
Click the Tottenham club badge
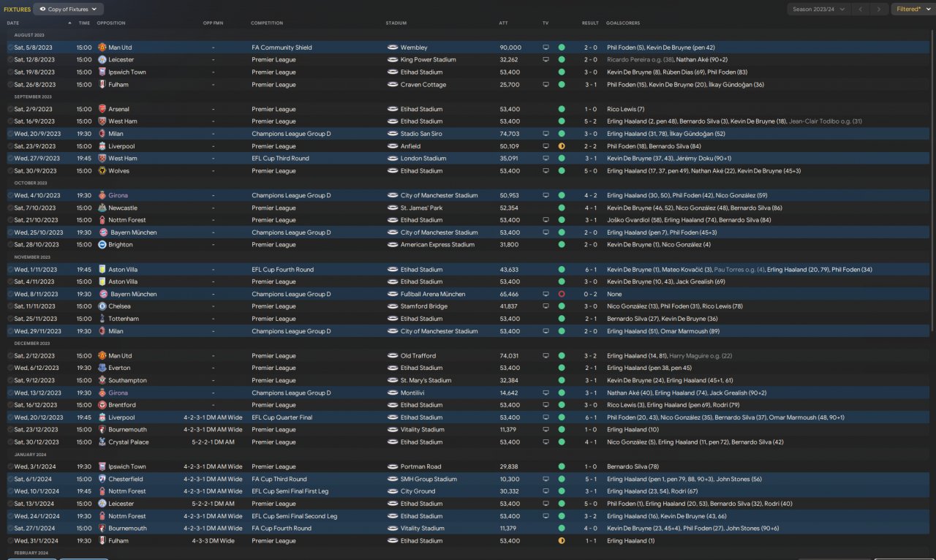click(102, 319)
